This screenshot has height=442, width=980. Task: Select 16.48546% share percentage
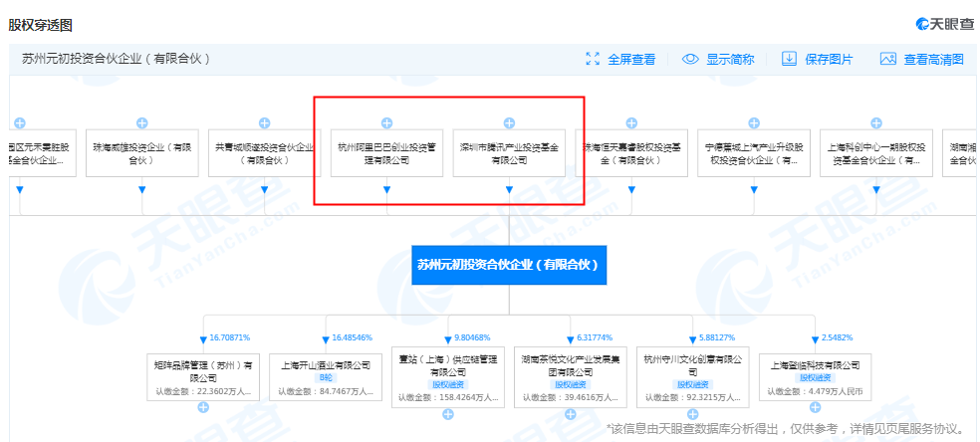click(352, 337)
